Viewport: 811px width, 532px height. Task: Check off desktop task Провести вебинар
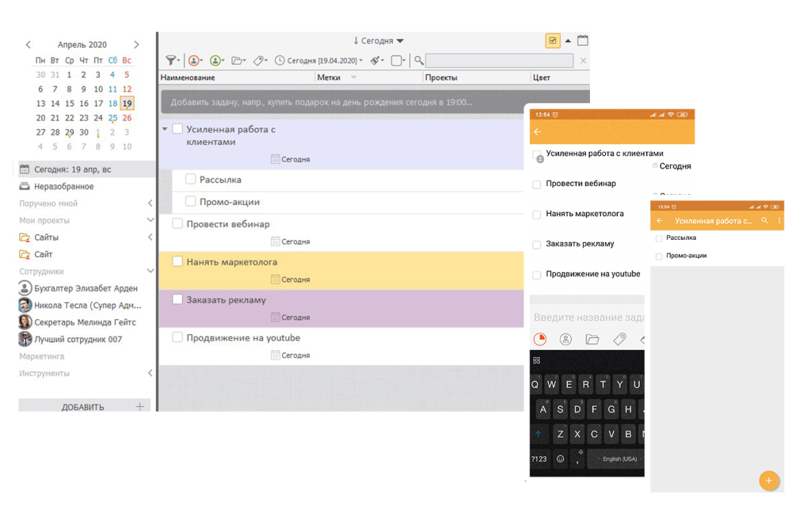click(177, 223)
